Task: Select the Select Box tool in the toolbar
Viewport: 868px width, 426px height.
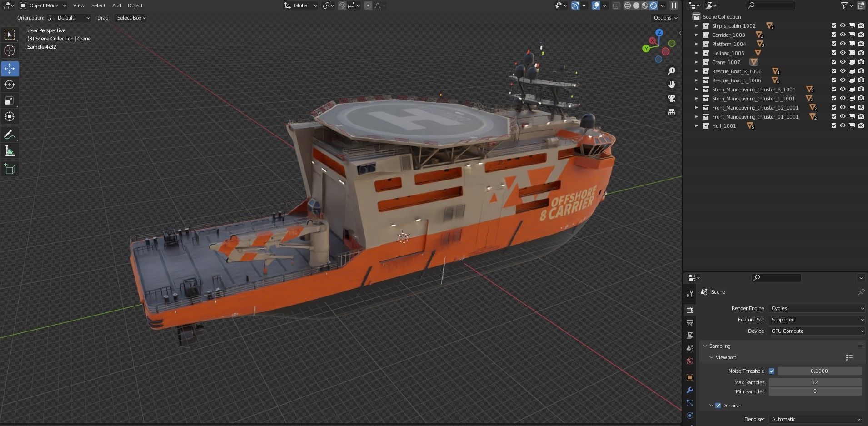Action: (10, 35)
